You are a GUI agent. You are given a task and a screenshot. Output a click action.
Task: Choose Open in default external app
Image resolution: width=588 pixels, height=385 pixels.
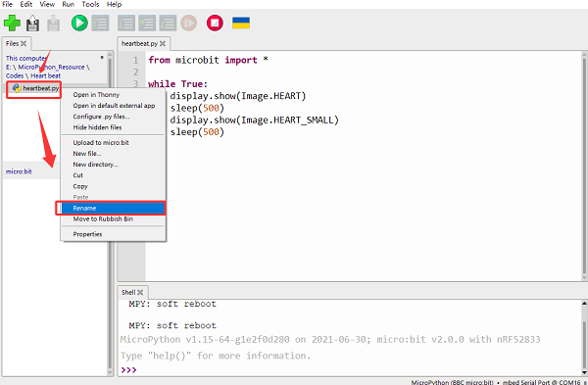click(x=113, y=106)
